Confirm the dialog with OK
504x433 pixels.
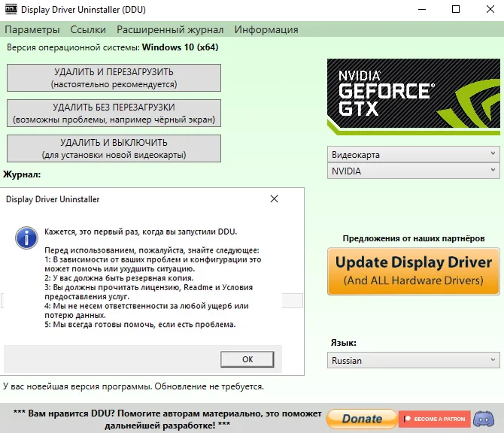247,359
